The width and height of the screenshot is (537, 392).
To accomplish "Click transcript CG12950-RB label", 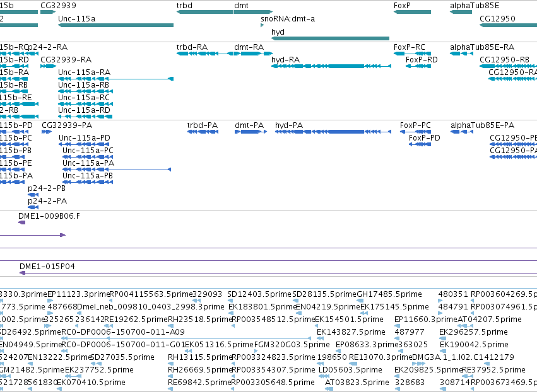I will click(504, 59).
